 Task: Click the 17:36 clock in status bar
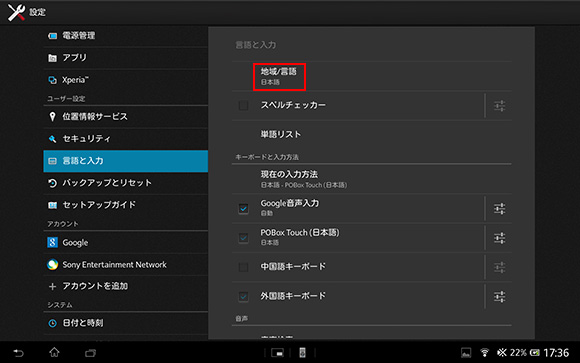click(x=556, y=353)
